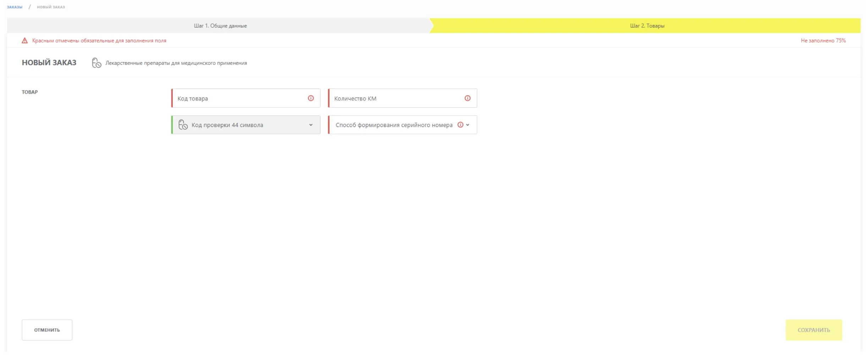This screenshot has height=356, width=868.
Task: Open the Код проверки 44 символа dropdown
Action: pyautogui.click(x=246, y=125)
